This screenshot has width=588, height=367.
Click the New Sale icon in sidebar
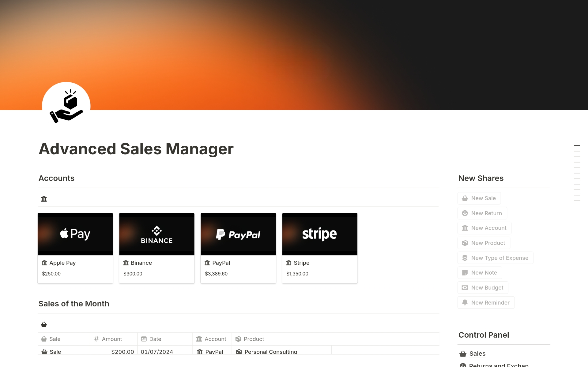(465, 198)
